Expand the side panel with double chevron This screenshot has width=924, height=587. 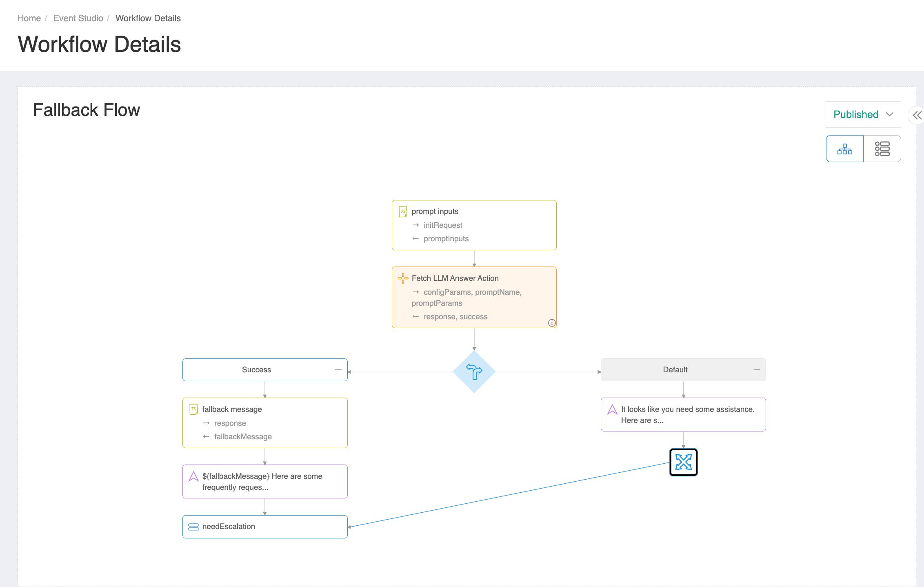point(917,115)
